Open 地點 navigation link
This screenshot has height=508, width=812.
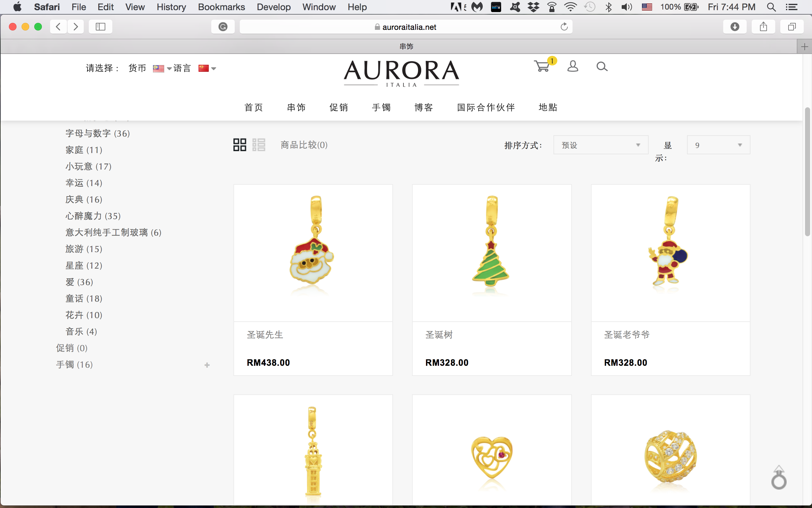click(548, 107)
